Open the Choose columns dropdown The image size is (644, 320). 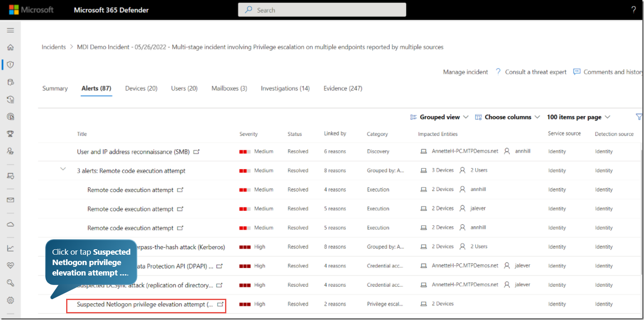point(508,117)
